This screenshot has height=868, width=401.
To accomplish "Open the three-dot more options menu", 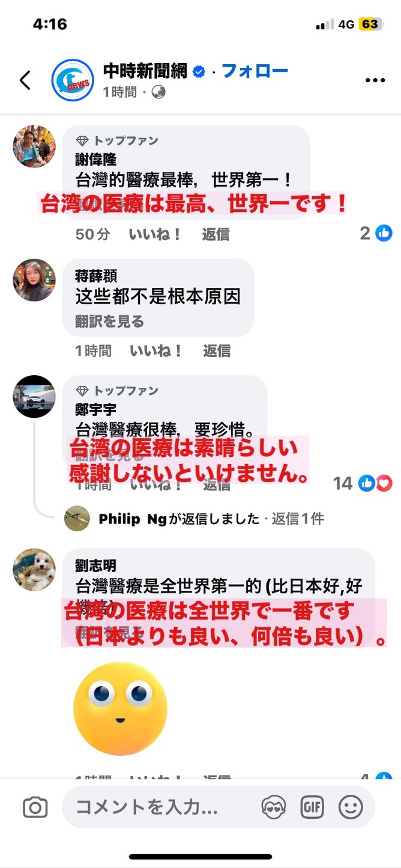I will [375, 80].
